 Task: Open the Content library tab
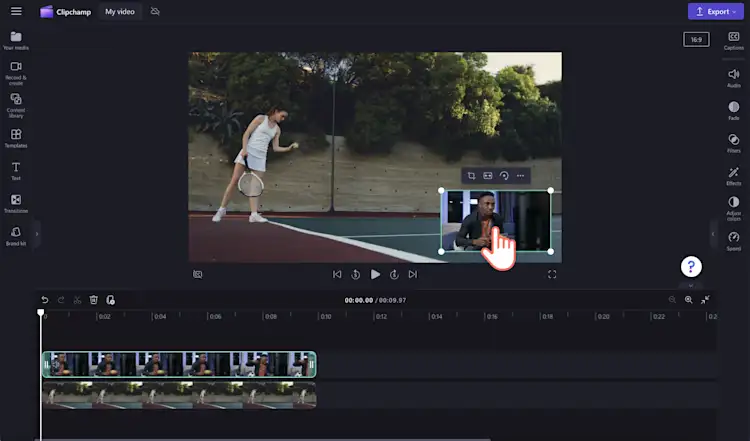point(16,106)
